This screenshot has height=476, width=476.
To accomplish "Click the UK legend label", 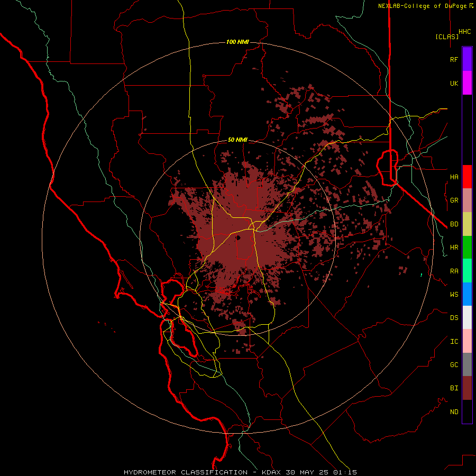I will click(454, 83).
